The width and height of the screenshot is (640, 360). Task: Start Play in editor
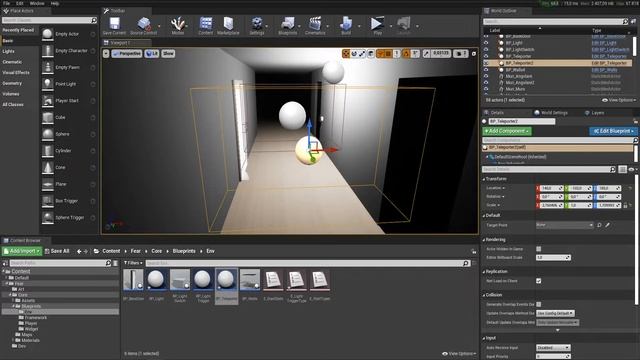pyautogui.click(x=378, y=25)
